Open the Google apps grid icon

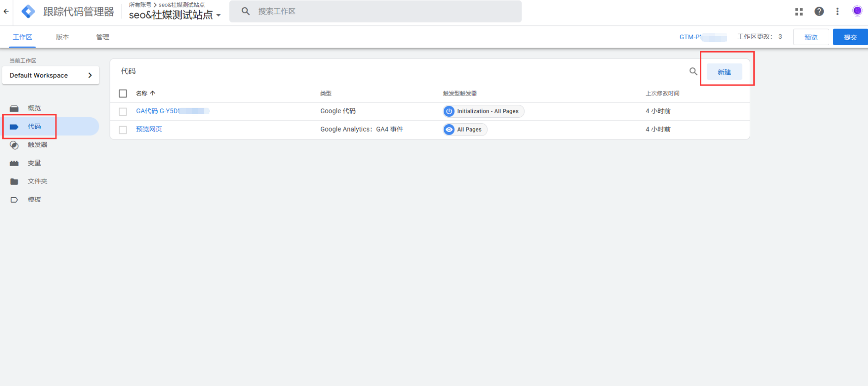click(799, 12)
